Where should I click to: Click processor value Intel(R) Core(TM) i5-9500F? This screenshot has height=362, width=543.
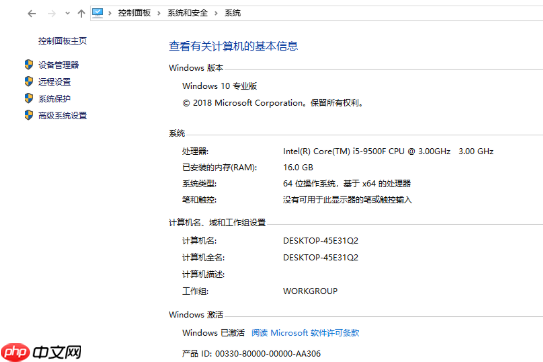click(388, 151)
